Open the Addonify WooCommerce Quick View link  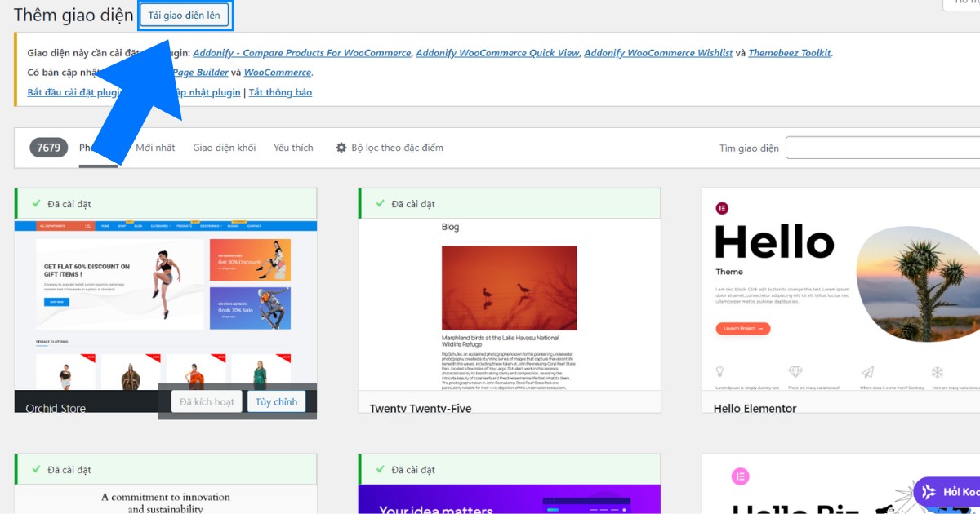[497, 53]
